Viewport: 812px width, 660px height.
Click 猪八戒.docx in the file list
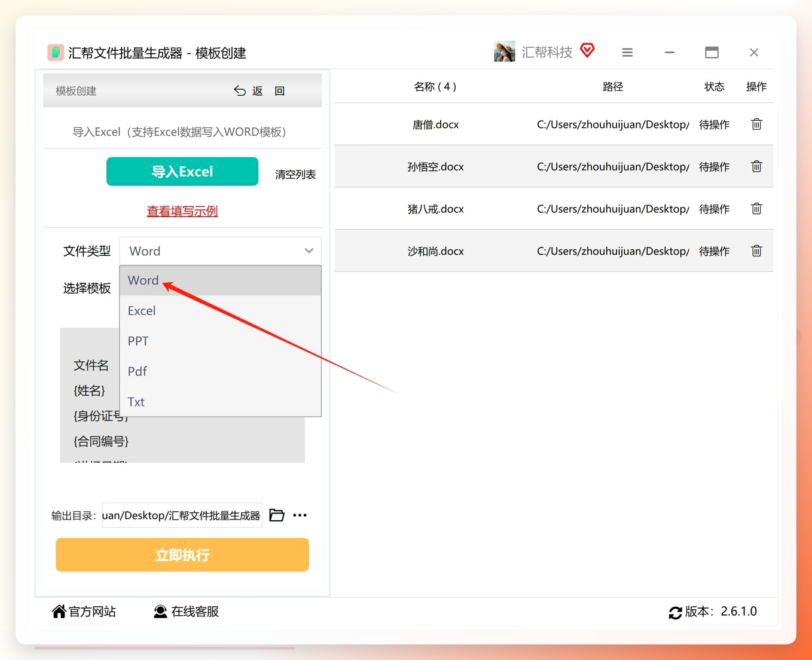[x=436, y=209]
